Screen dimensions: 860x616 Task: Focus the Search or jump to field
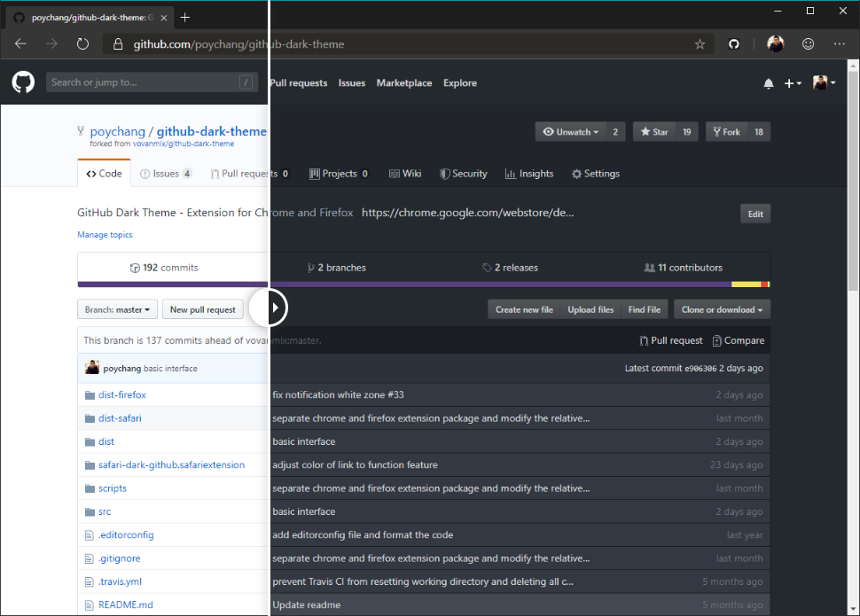[x=152, y=82]
